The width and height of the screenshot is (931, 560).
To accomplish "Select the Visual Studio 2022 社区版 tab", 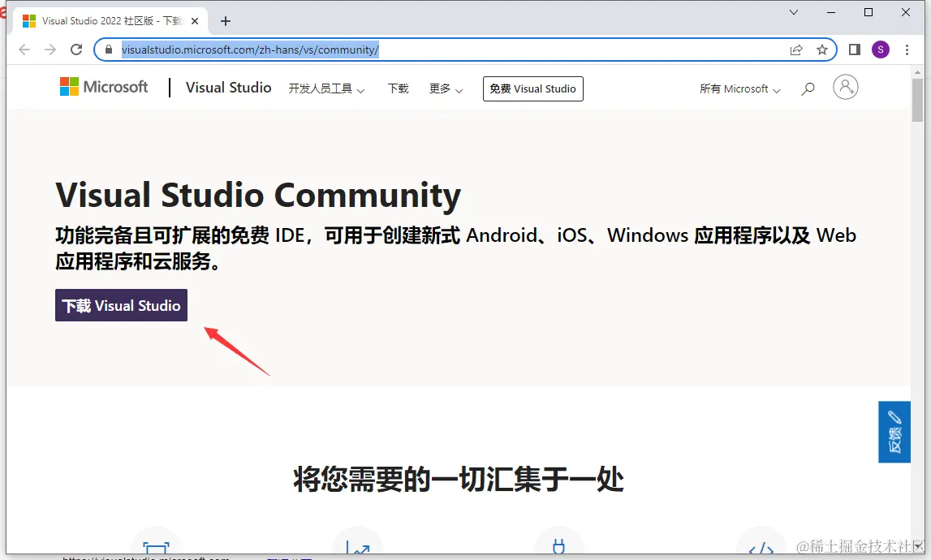I will point(111,21).
